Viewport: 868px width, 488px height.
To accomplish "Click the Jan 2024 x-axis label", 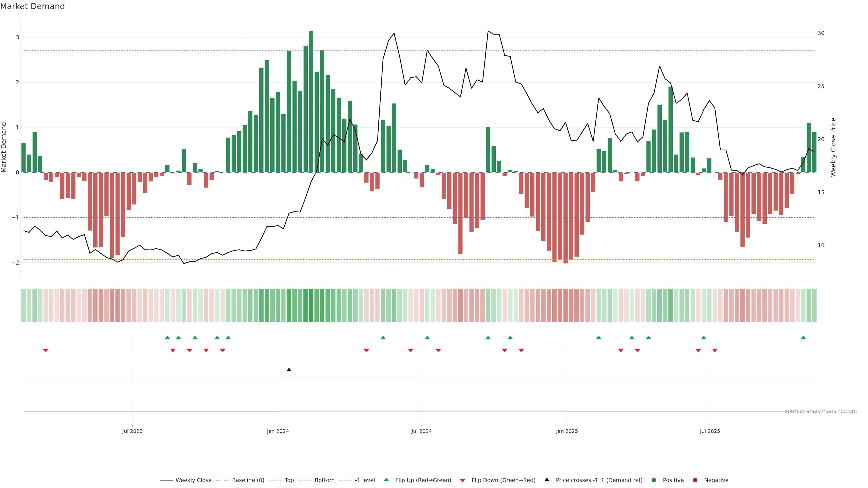I will pos(278,432).
